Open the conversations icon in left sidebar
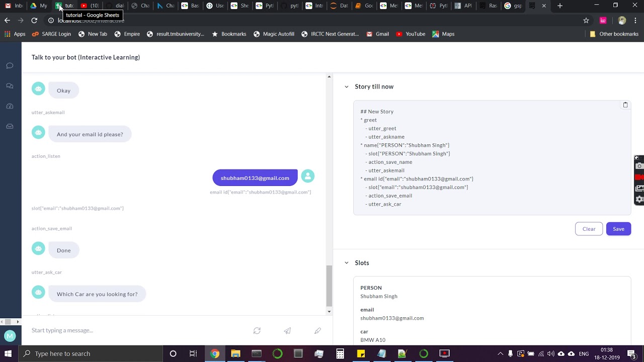 coord(10,86)
